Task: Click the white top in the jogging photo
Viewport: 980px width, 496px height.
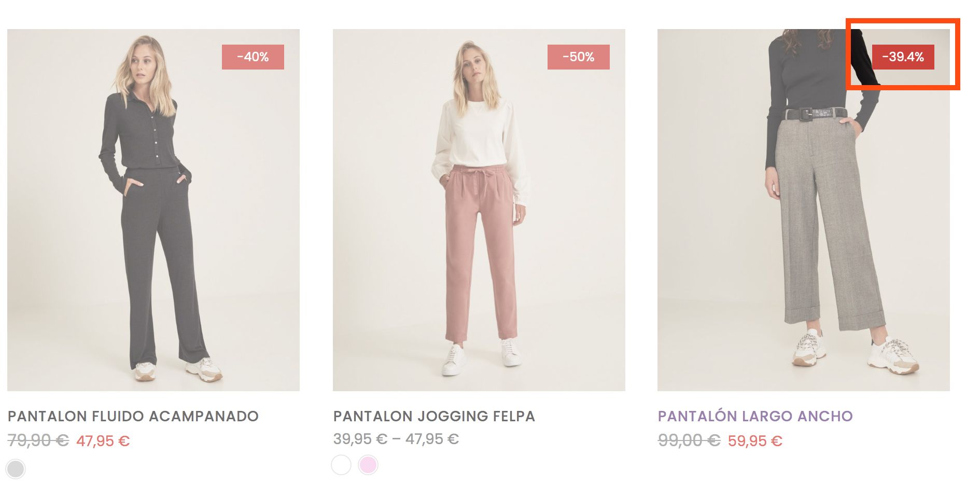Action: [x=480, y=137]
